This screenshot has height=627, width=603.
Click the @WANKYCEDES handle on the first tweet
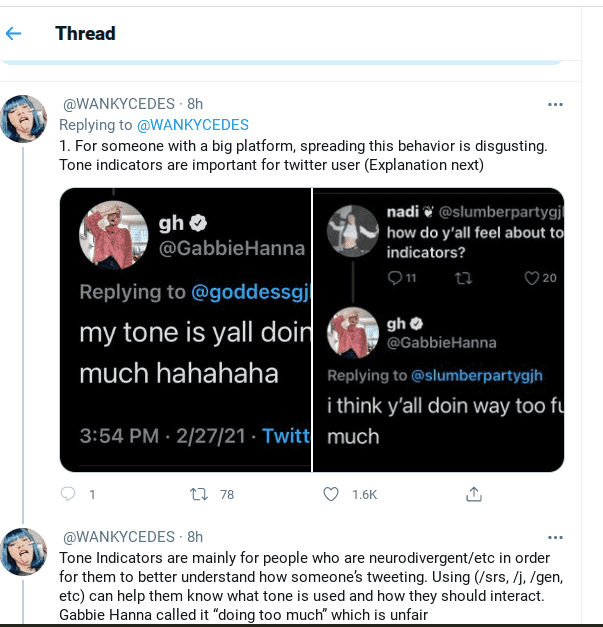119,104
